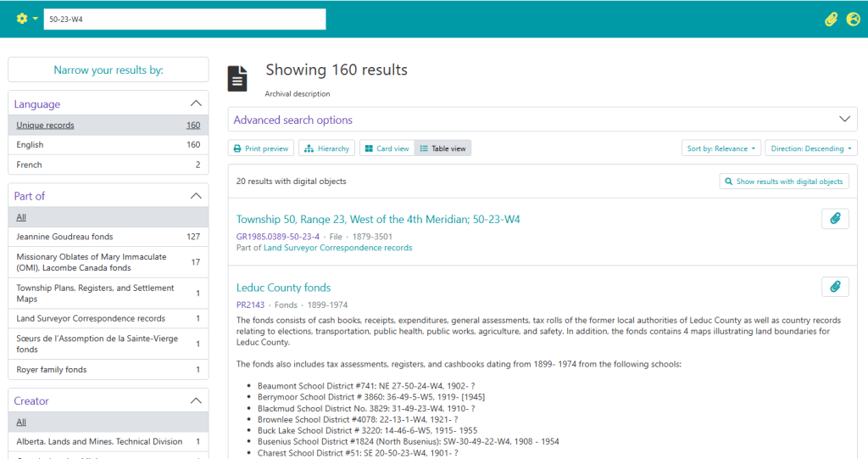Expand Advanced search options panel

[542, 120]
